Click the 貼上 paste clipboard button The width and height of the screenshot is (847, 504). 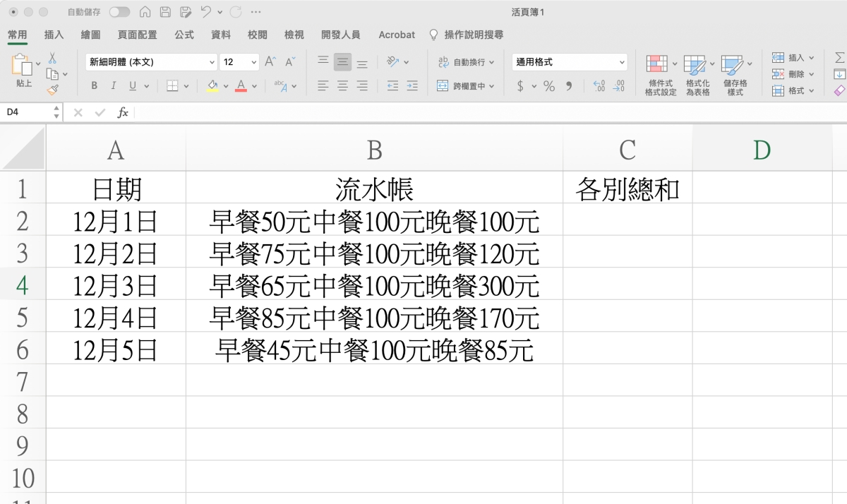(23, 71)
